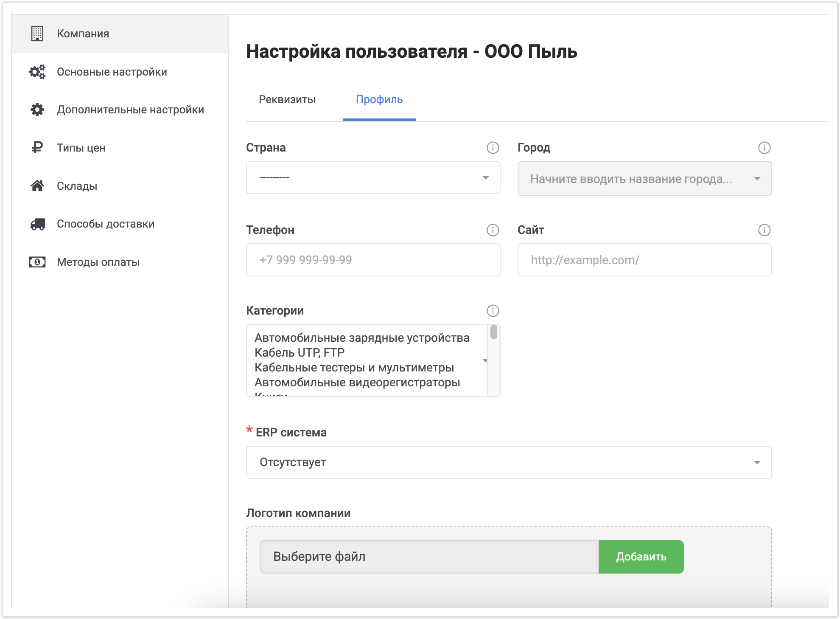Viewport: 840px width, 619px height.
Task: Switch to the Реквизиты tab
Action: tap(287, 99)
